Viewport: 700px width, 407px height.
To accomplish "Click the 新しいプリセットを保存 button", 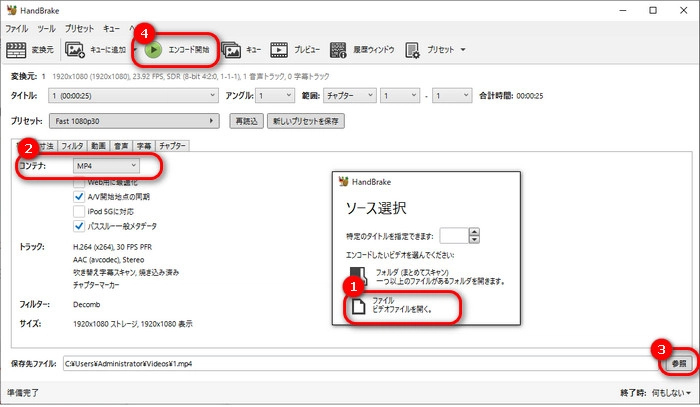I will tap(306, 121).
